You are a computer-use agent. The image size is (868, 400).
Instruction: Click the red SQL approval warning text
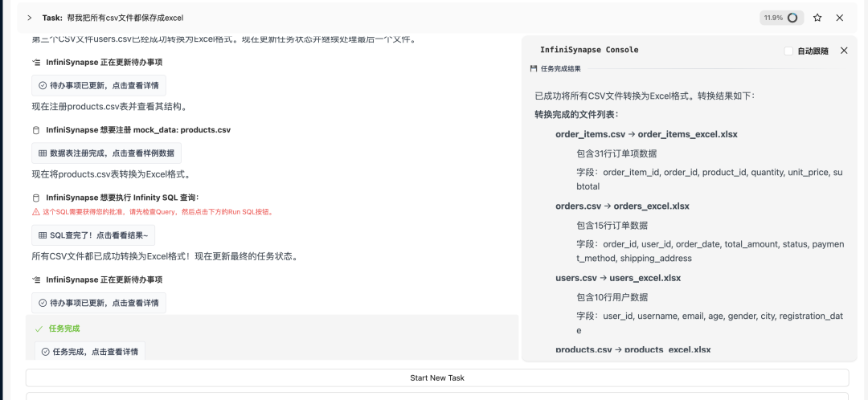click(158, 212)
